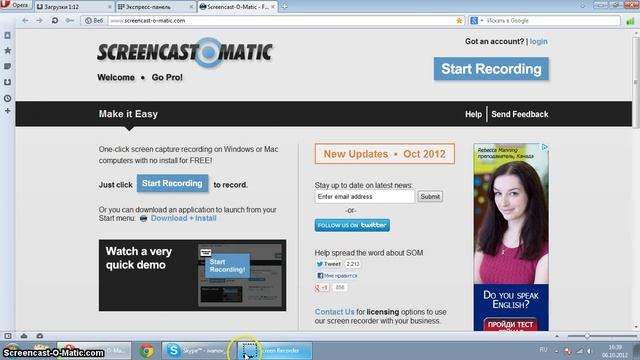
Task: Click the key (password wand) icon
Action: [x=70, y=20]
